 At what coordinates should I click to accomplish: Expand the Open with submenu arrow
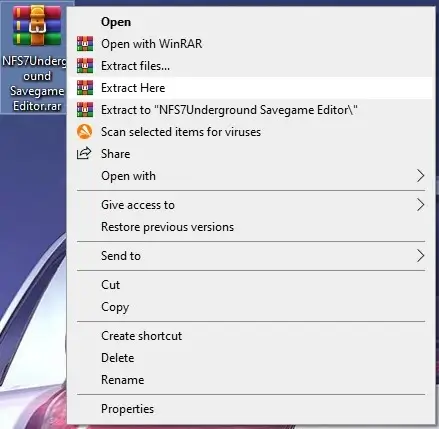(421, 176)
